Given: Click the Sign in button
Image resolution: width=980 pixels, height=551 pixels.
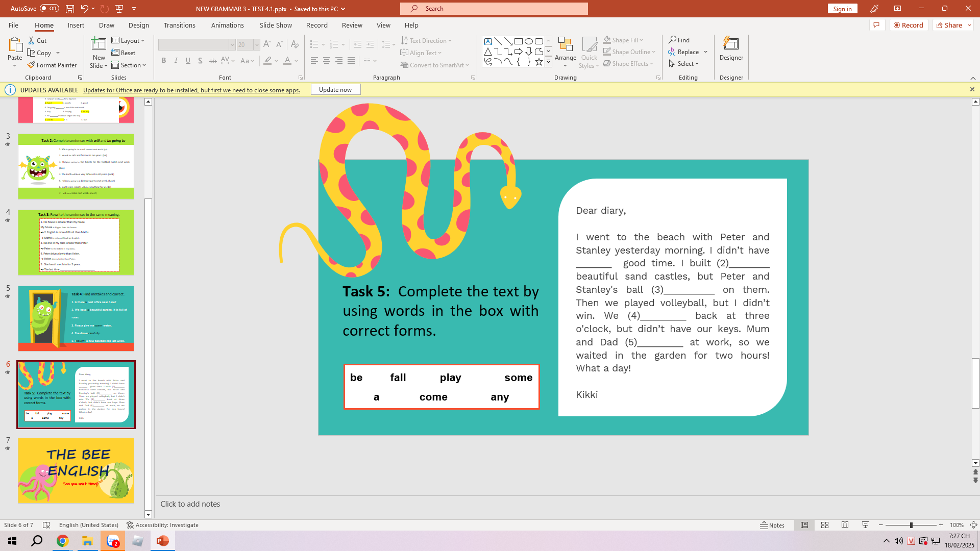Looking at the screenshot, I should click(842, 9).
